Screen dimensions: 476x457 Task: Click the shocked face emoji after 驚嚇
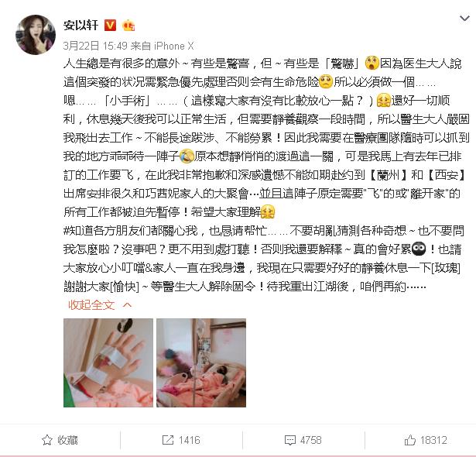(372, 64)
